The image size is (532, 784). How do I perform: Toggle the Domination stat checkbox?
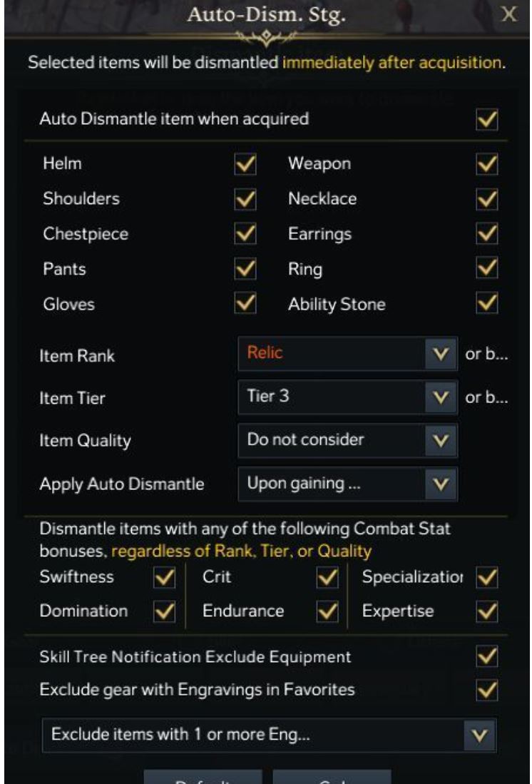(165, 611)
